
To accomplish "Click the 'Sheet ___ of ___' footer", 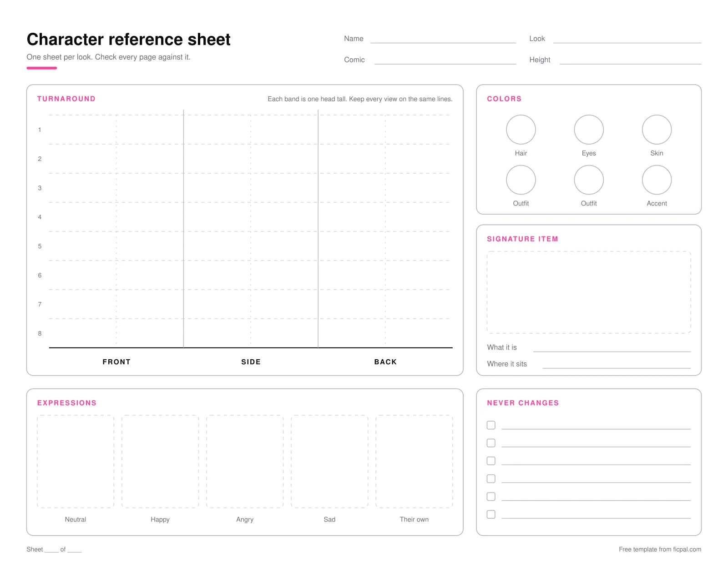I will coord(54,549).
